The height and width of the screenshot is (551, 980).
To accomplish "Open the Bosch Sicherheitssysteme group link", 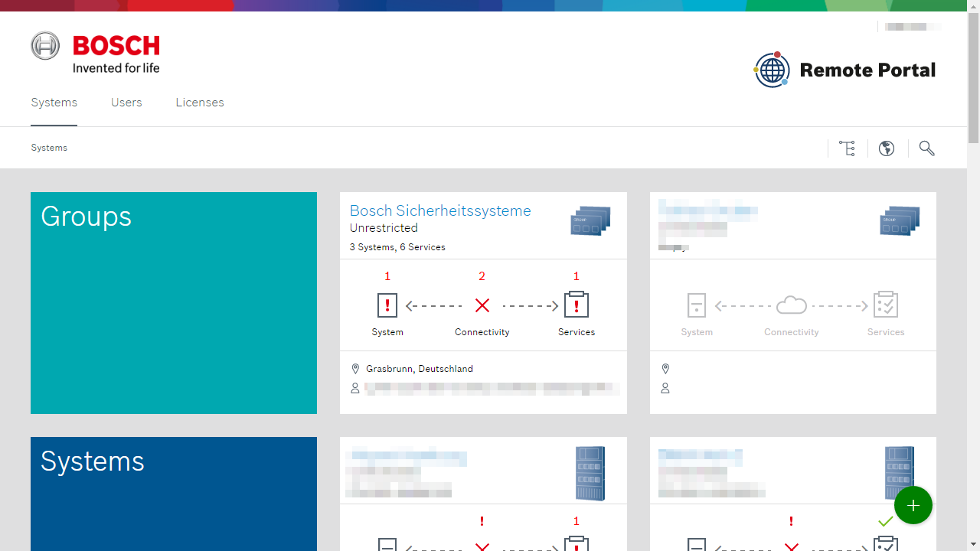I will coord(440,210).
